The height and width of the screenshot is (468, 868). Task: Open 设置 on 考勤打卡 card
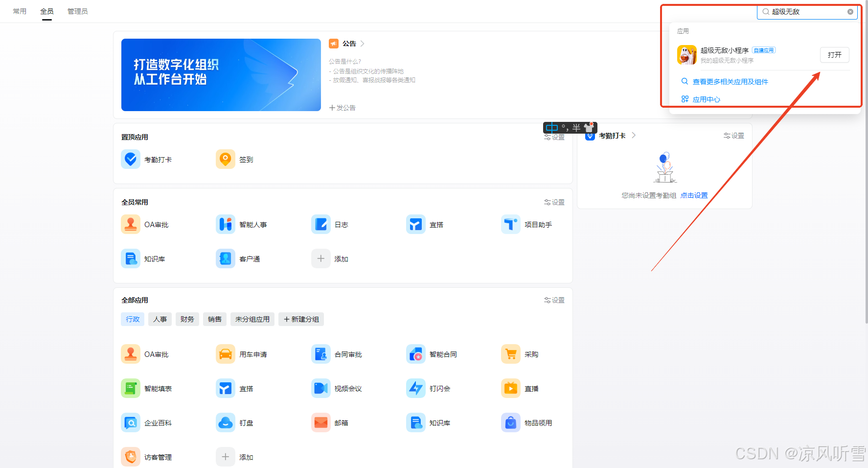tap(734, 136)
